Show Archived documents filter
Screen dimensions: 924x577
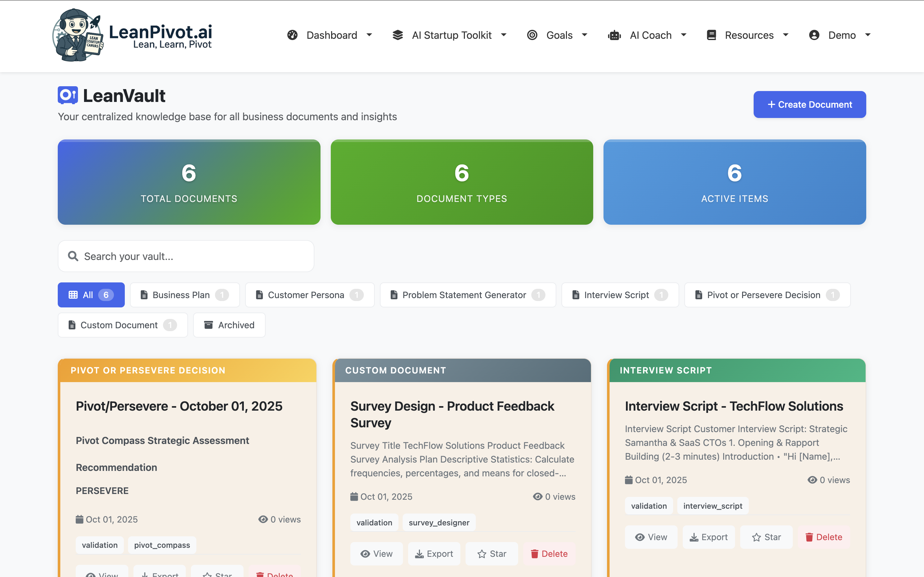point(229,325)
